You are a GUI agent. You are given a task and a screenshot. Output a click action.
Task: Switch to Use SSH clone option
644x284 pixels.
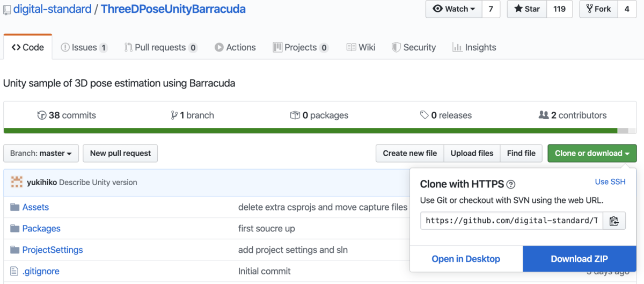[x=610, y=182]
